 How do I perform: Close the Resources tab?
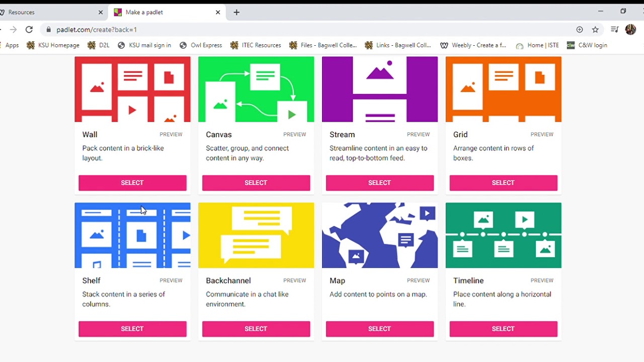tap(101, 12)
